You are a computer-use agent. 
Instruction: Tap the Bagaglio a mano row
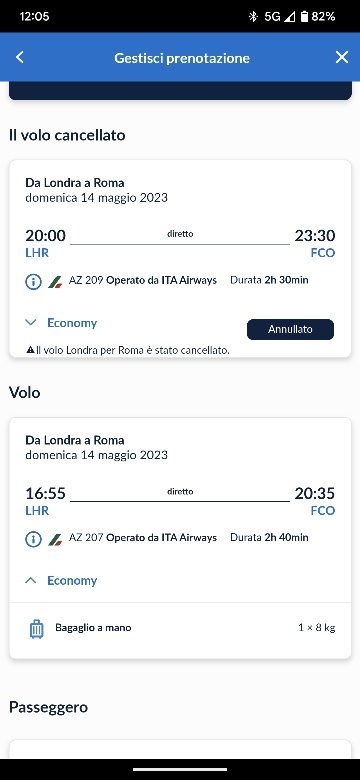point(180,628)
